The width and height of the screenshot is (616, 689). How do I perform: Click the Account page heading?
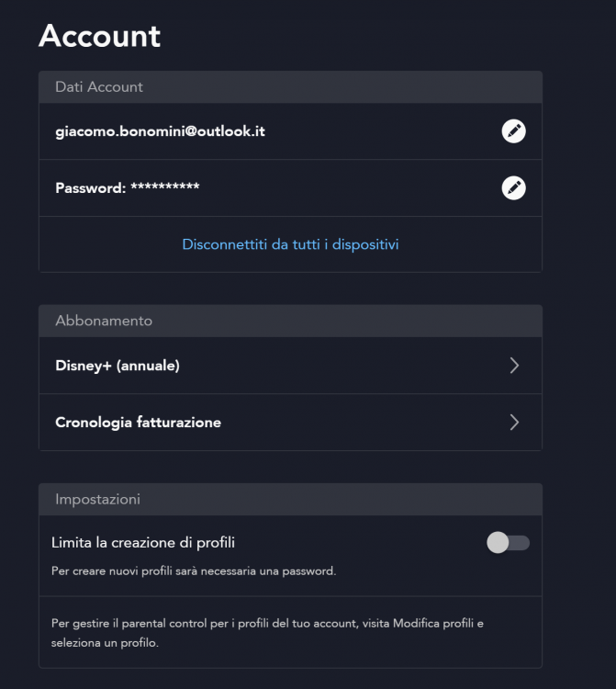pyautogui.click(x=99, y=36)
